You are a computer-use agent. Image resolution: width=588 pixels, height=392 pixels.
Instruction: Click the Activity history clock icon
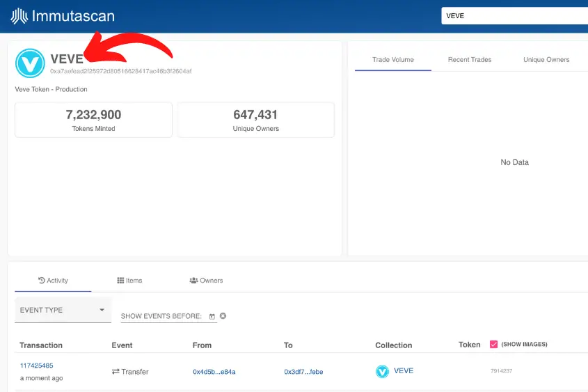tap(42, 280)
